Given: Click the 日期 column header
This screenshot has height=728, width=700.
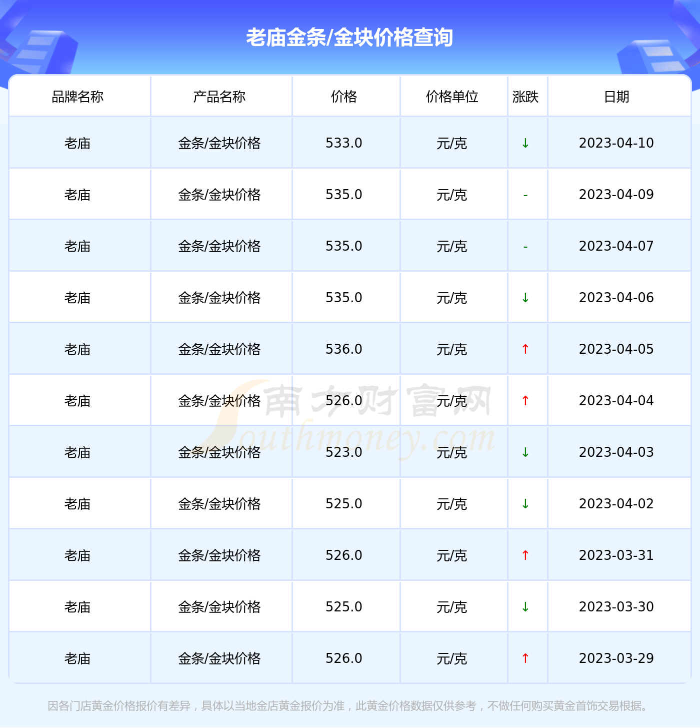Looking at the screenshot, I should click(x=616, y=97).
